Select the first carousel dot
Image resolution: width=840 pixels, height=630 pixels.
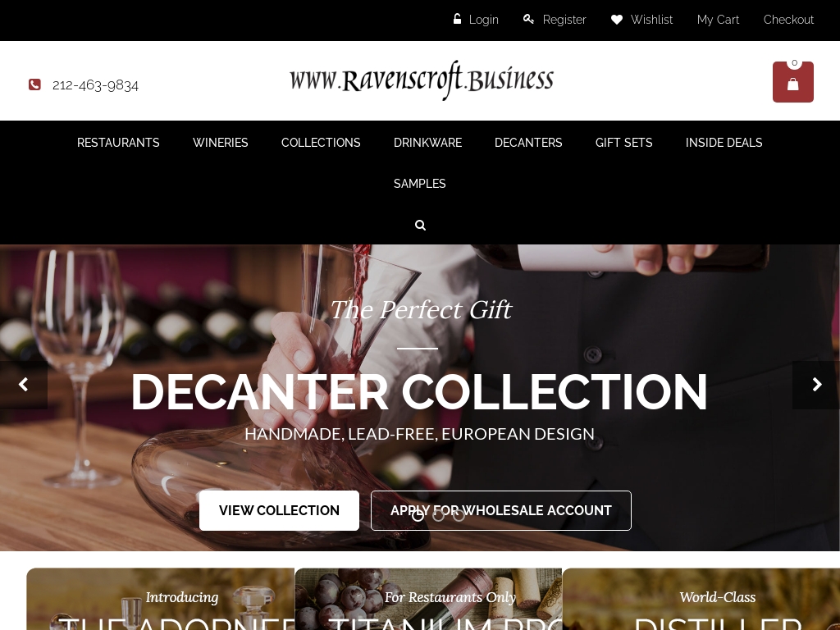418,515
